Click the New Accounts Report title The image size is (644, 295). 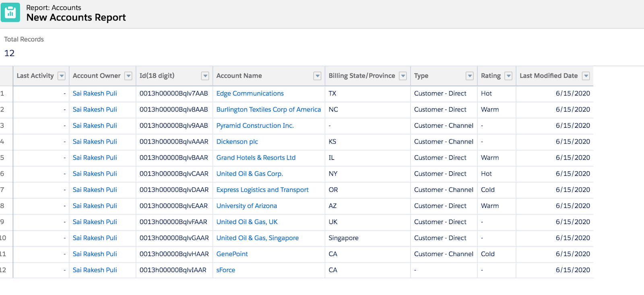coord(76,18)
